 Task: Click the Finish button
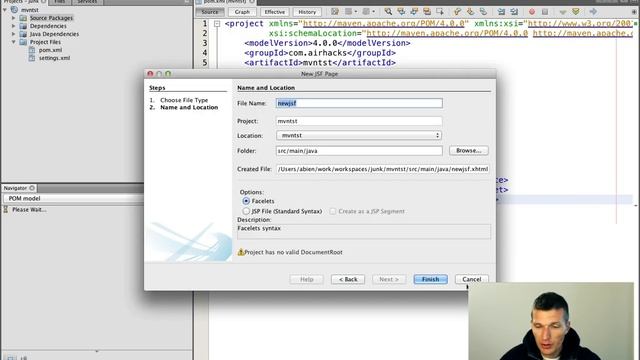click(x=431, y=279)
